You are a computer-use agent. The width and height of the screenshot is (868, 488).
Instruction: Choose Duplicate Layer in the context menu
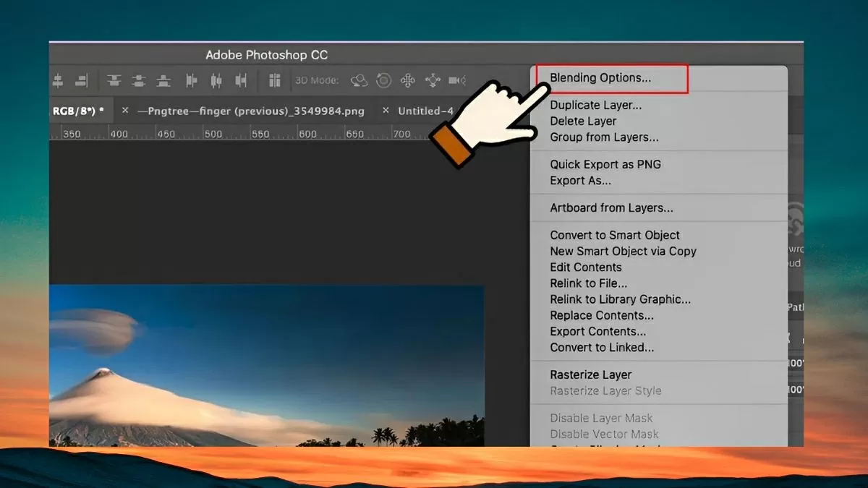[595, 105]
